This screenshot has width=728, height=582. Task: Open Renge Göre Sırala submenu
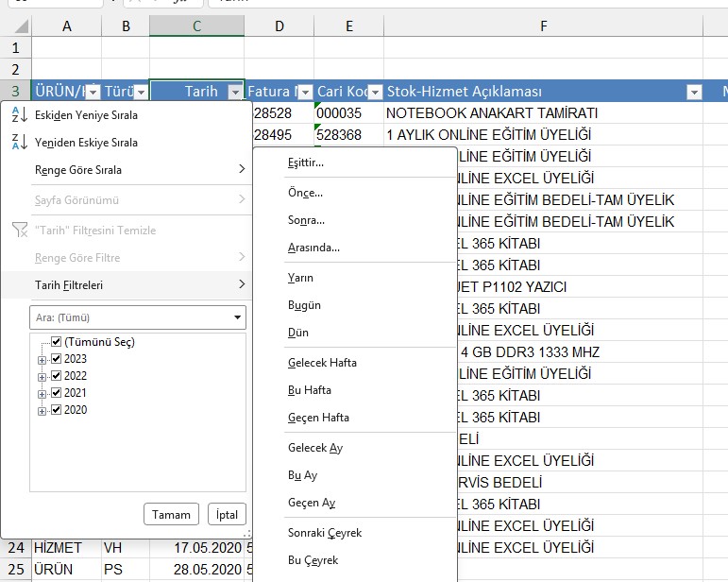pos(132,170)
